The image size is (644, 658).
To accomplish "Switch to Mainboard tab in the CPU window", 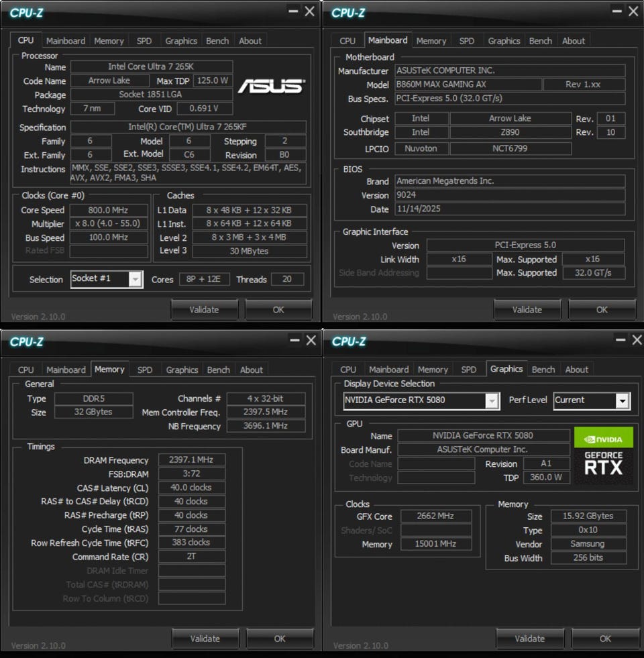I will tap(66, 41).
